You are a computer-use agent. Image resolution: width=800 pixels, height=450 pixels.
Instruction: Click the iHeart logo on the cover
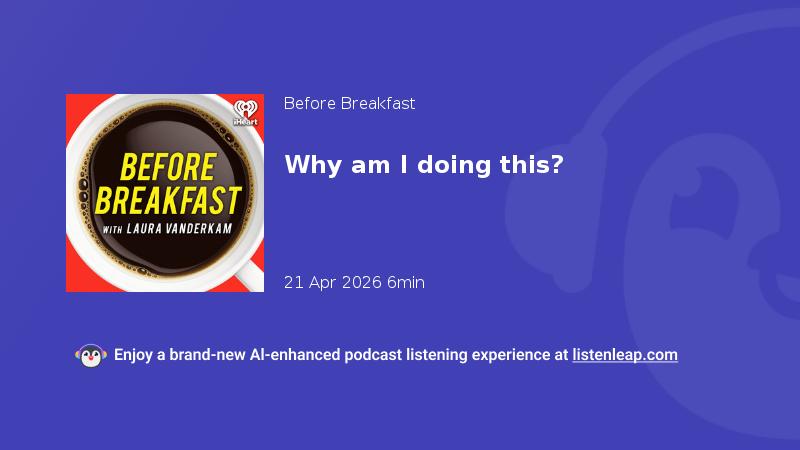point(245,113)
